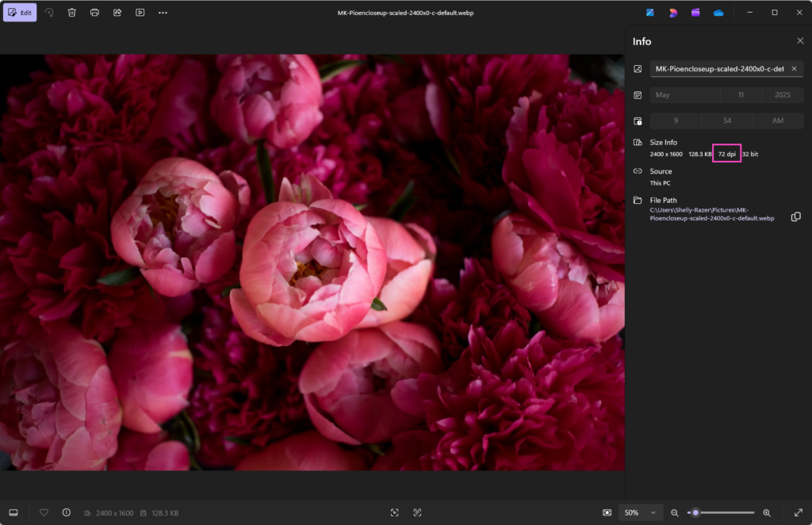This screenshot has height=525, width=812.
Task: Select the year field showing 2025
Action: [x=783, y=94]
